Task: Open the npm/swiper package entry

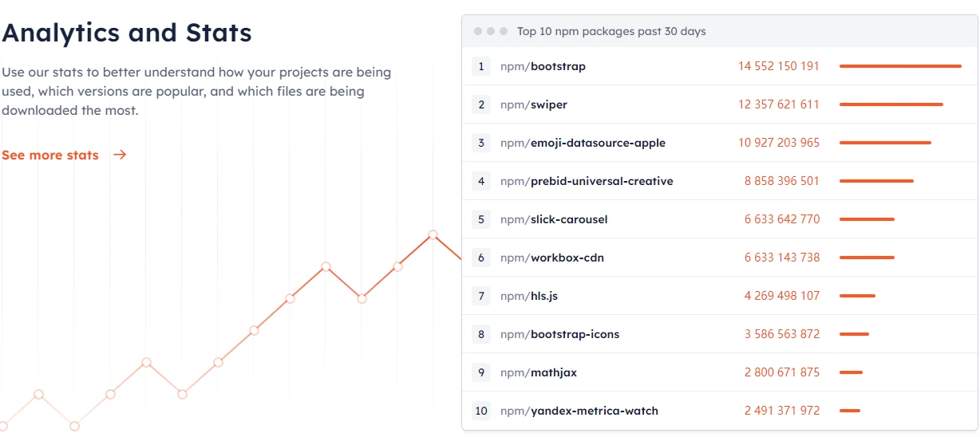Action: (534, 104)
